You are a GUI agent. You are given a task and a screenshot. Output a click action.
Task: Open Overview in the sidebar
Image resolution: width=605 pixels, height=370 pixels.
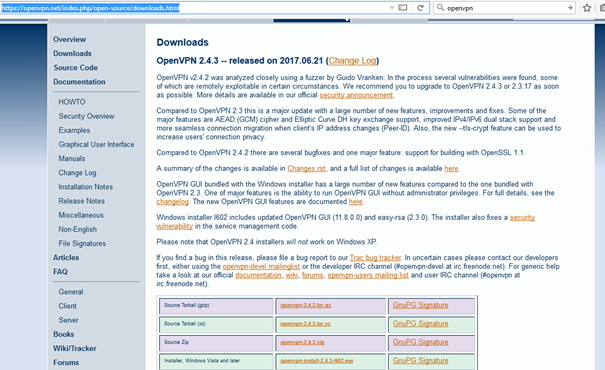(x=69, y=39)
